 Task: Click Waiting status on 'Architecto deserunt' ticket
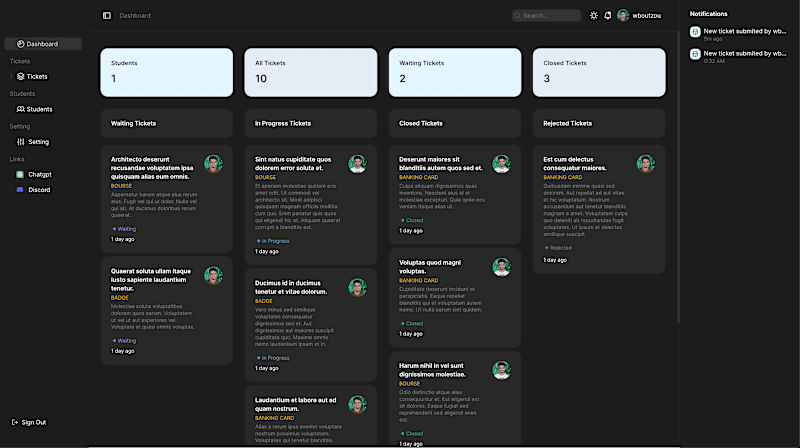(x=124, y=229)
